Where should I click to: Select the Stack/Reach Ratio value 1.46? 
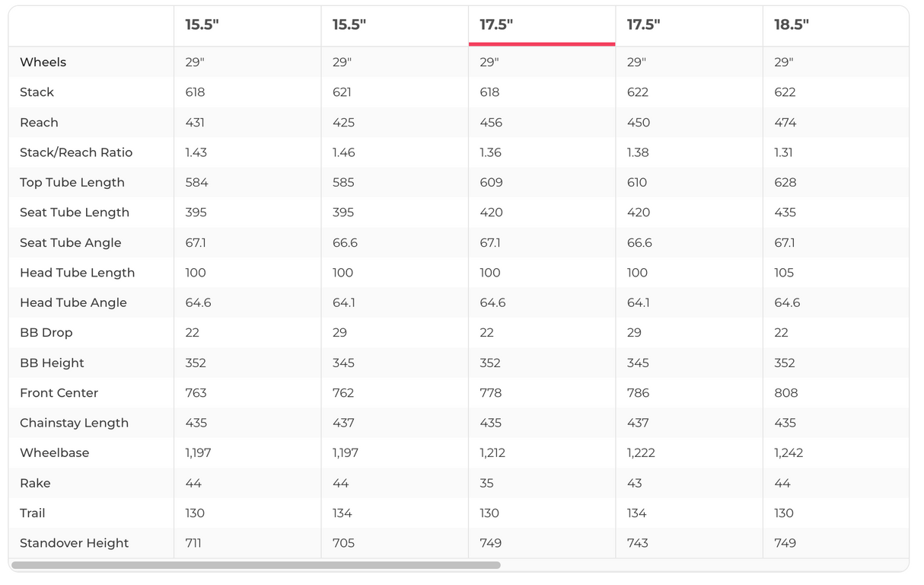pos(343,152)
